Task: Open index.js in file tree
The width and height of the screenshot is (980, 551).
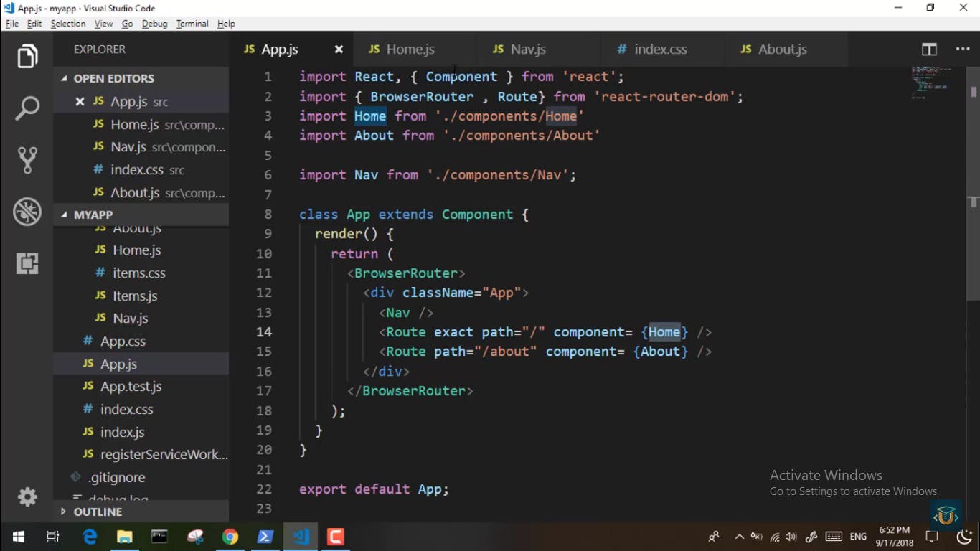Action: 141,432
